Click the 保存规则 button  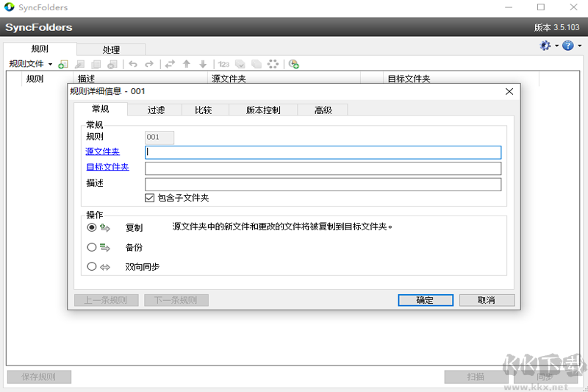39,377
